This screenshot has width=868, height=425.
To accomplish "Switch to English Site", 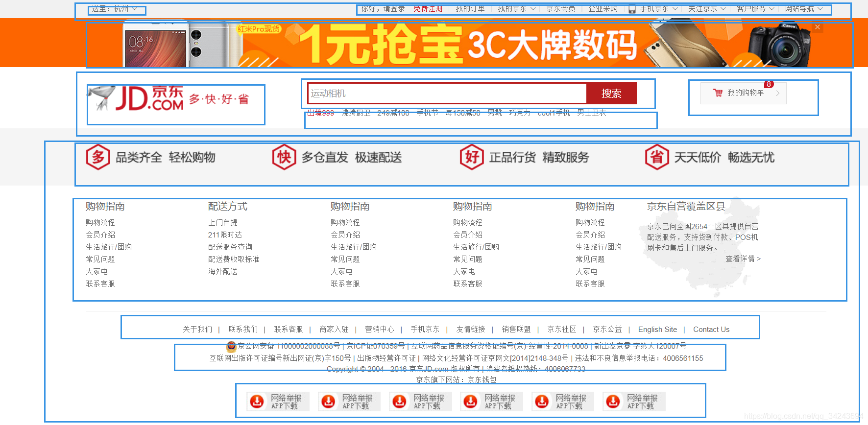I will click(658, 330).
